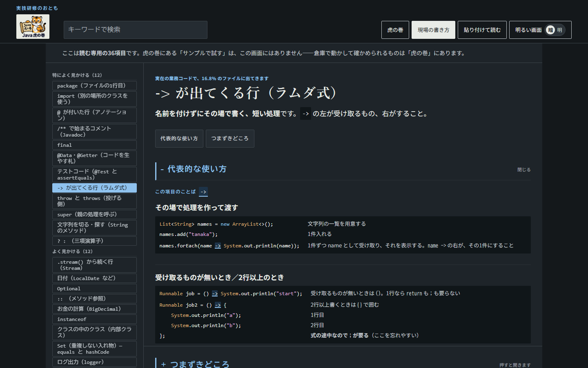This screenshot has width=588, height=368.
Task: Switch to the 虎の巻 tab
Action: pos(395,30)
